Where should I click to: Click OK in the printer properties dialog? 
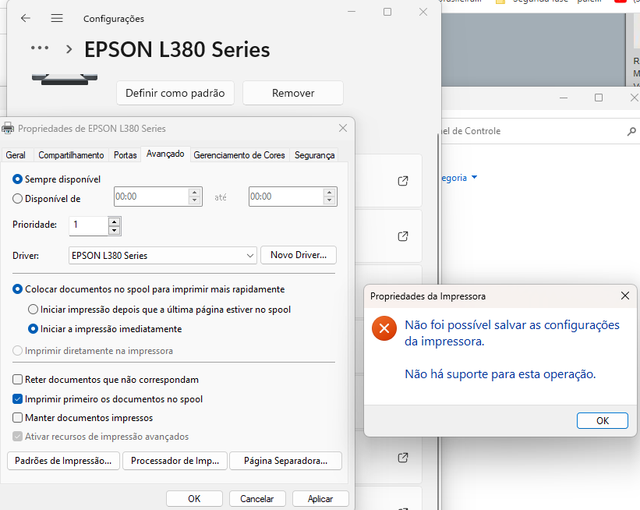click(194, 499)
